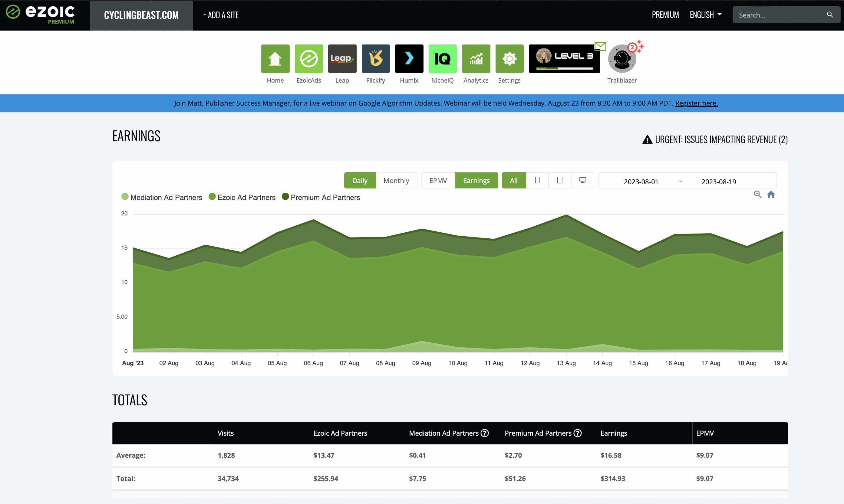The height and width of the screenshot is (504, 844).
Task: Open the Level 3 account badge
Action: [564, 58]
